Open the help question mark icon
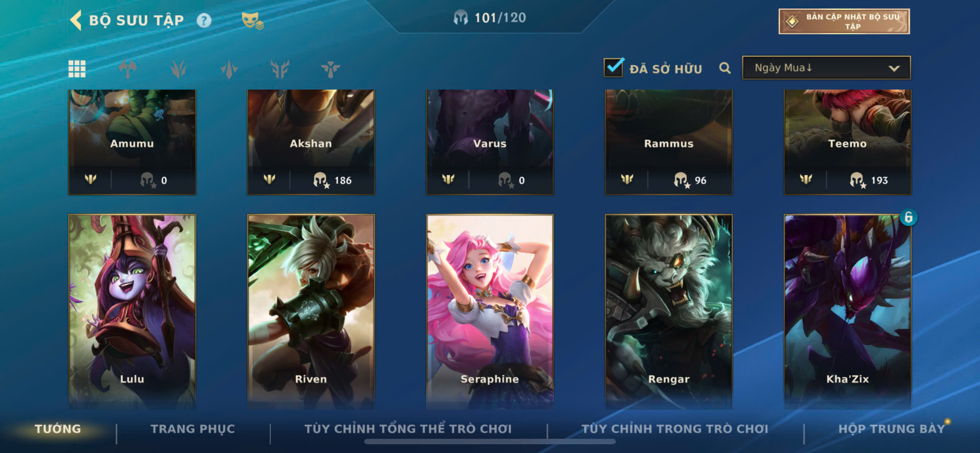Viewport: 980px width, 453px height. pos(204,20)
